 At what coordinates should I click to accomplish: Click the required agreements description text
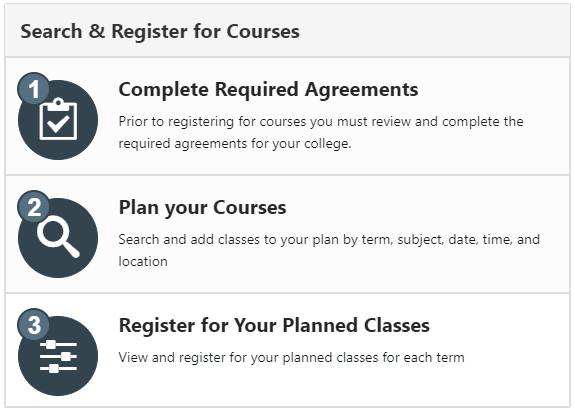pyautogui.click(x=321, y=132)
